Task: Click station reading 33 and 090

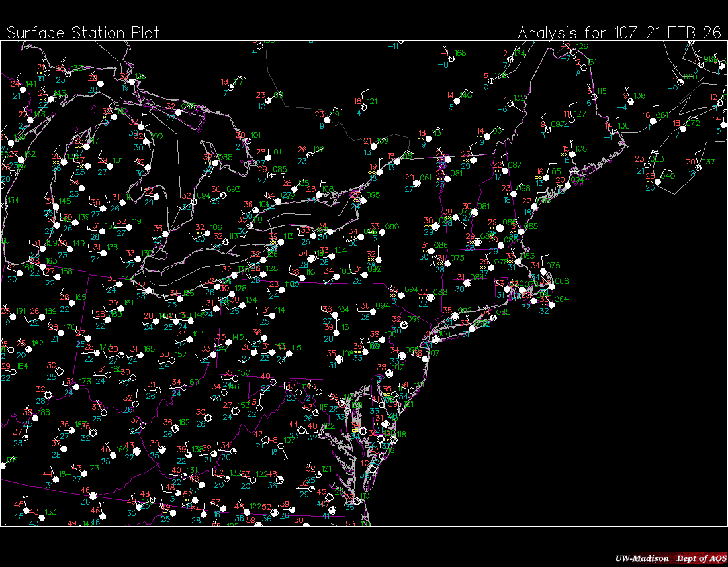Action: 382,232
